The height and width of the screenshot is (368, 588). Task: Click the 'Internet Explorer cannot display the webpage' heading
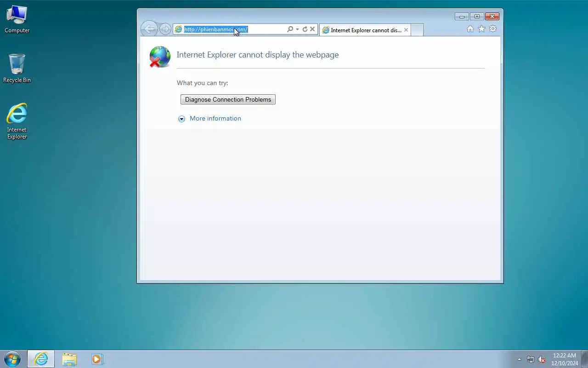[258, 55]
